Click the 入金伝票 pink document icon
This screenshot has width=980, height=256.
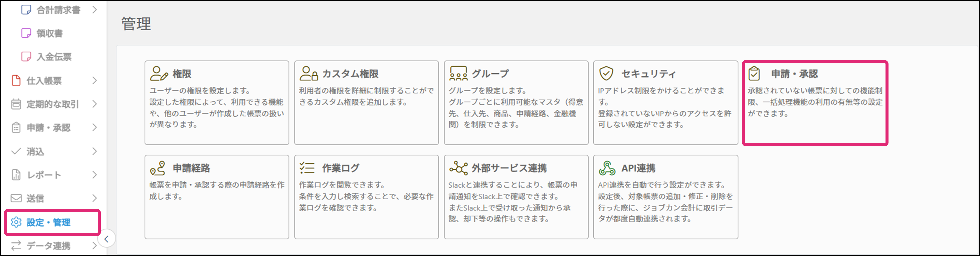(x=26, y=57)
